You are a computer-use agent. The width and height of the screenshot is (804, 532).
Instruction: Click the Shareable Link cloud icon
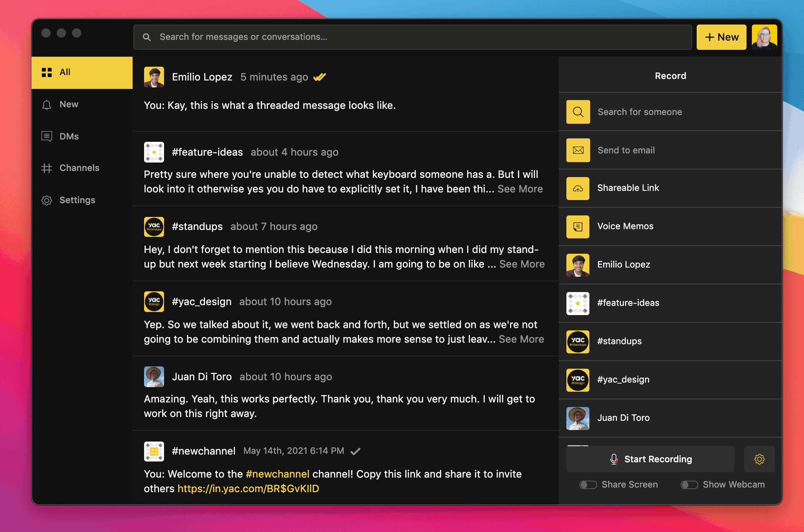coord(578,188)
